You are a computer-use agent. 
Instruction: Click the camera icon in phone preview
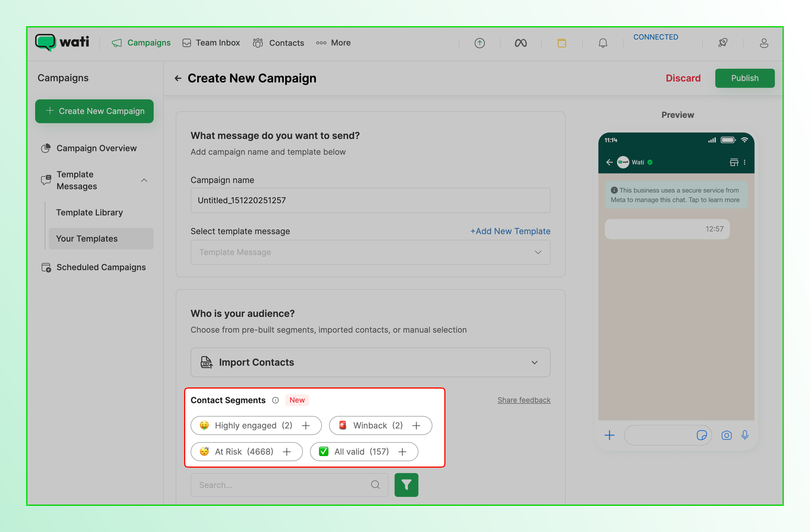(x=727, y=435)
